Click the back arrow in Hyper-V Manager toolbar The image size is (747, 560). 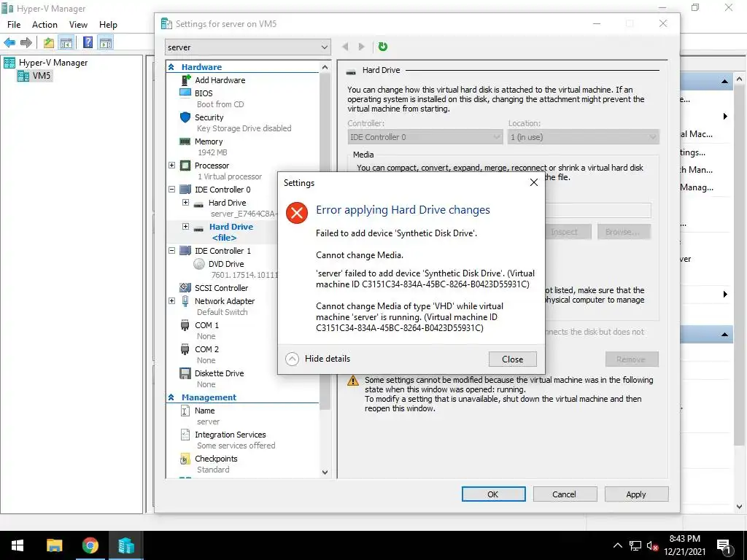9,43
